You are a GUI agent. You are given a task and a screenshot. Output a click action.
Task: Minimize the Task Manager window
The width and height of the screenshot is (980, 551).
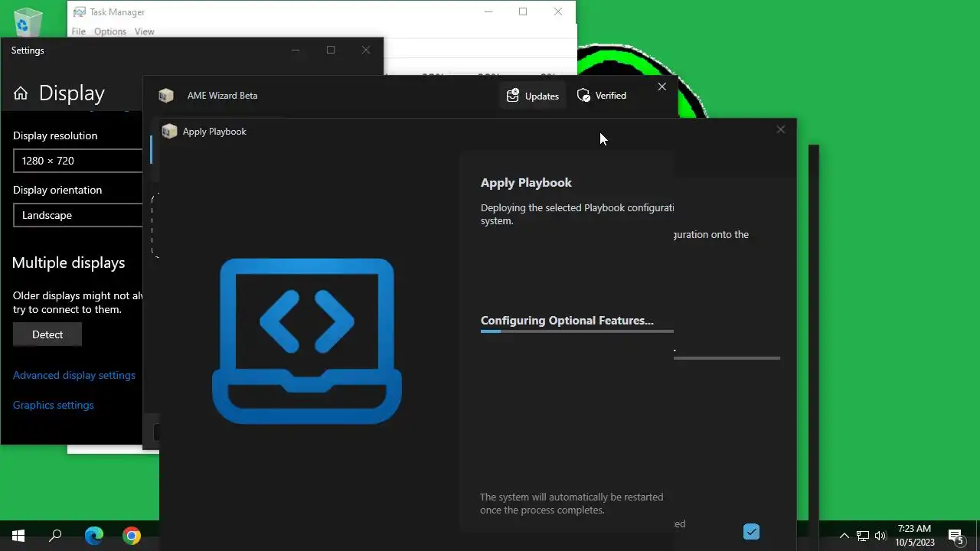coord(488,11)
